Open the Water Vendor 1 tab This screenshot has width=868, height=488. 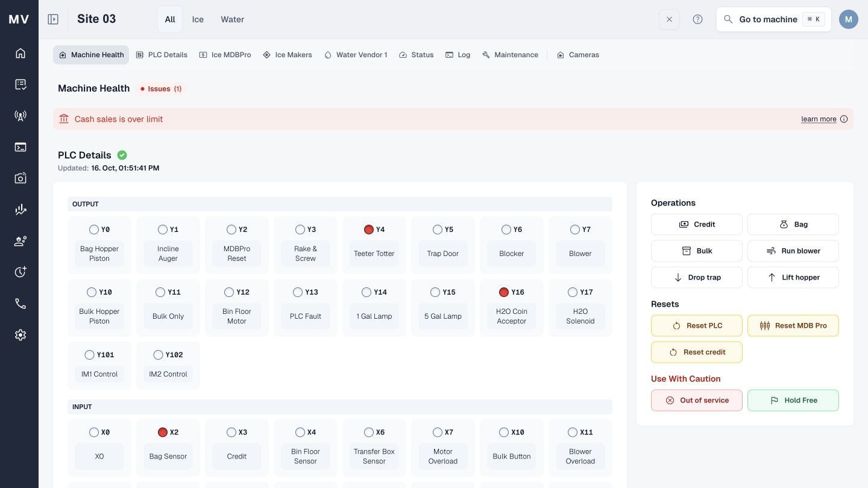pyautogui.click(x=356, y=55)
